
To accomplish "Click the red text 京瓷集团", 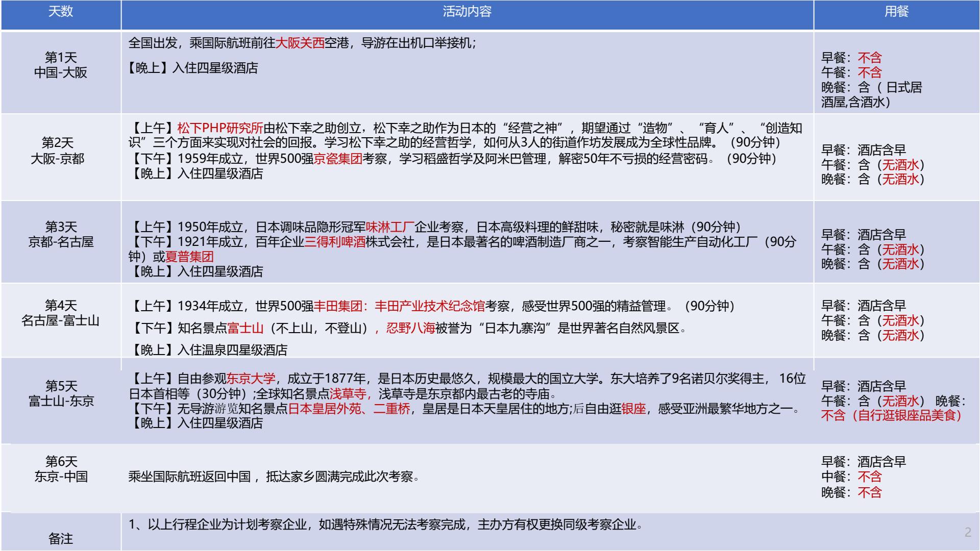I will point(338,159).
